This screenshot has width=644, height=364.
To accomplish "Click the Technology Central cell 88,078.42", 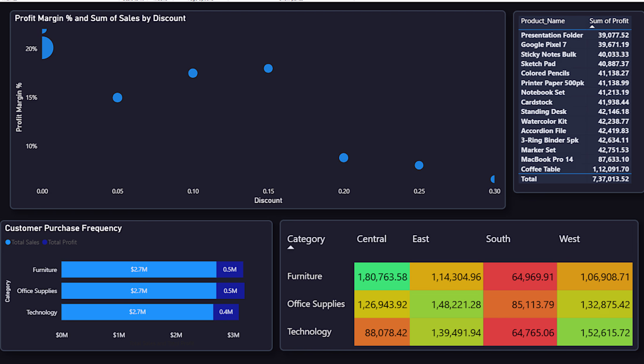I will [x=382, y=332].
